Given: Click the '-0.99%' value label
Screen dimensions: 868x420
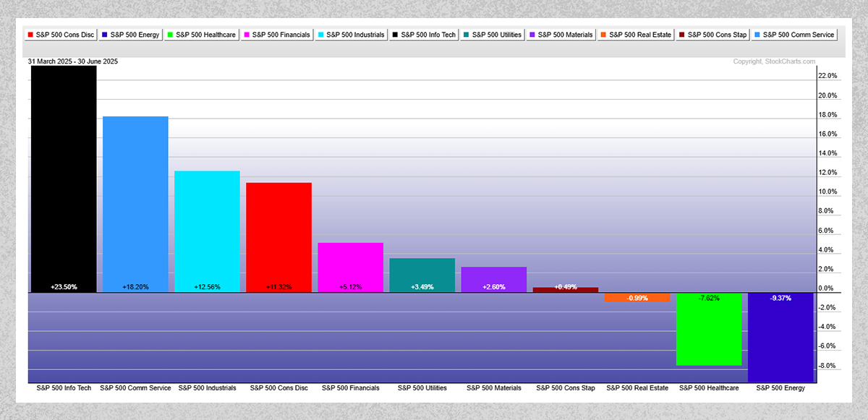Looking at the screenshot, I should coord(637,298).
